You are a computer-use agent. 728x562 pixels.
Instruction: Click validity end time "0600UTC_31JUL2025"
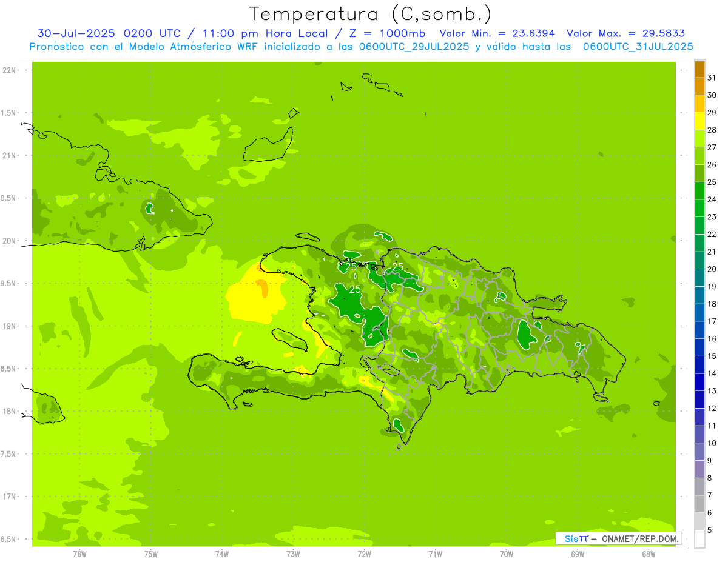pos(638,47)
